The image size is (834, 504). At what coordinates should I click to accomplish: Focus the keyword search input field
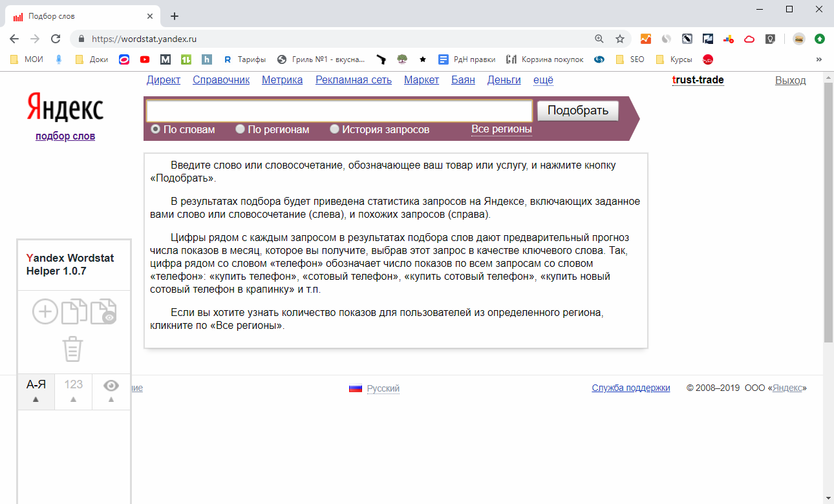pyautogui.click(x=339, y=110)
